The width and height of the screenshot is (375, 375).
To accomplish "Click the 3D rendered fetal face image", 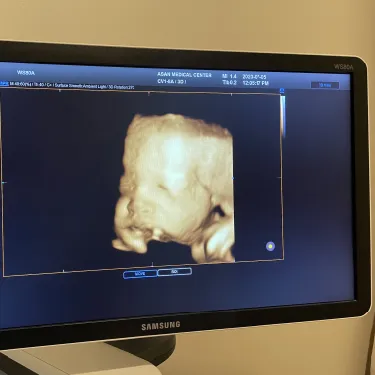I will (x=174, y=188).
